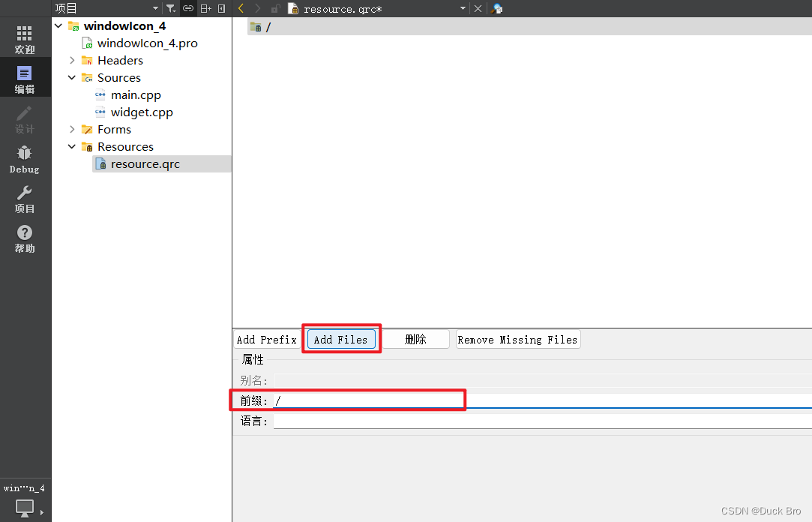Click the split editor icon in toolbar
The image size is (812, 522).
coord(203,8)
